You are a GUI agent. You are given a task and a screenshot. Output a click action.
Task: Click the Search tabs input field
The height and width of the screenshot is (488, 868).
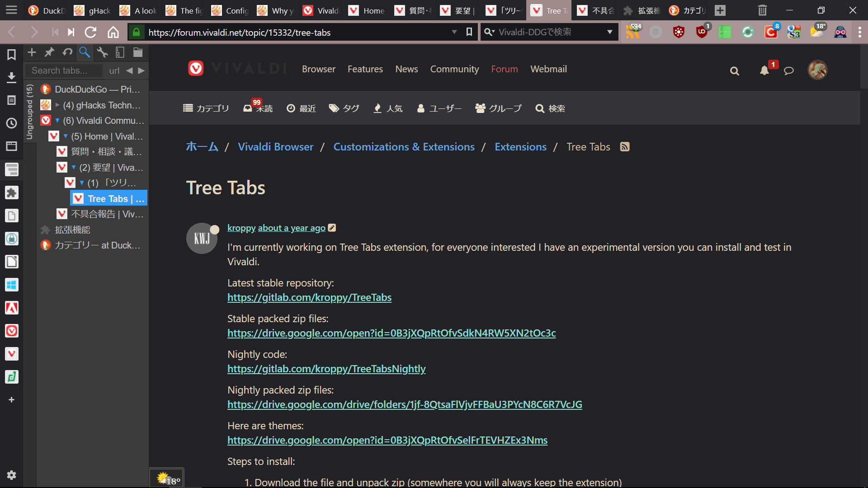[x=64, y=70]
